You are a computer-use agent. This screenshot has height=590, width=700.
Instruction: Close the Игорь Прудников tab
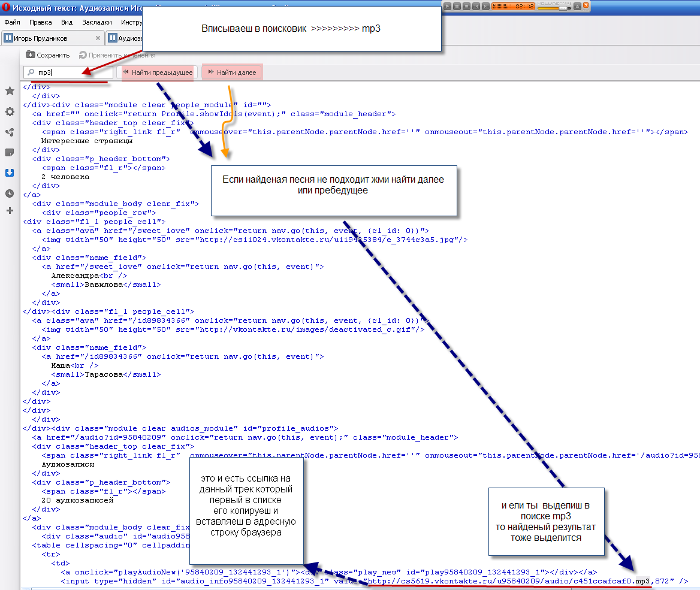[98, 38]
